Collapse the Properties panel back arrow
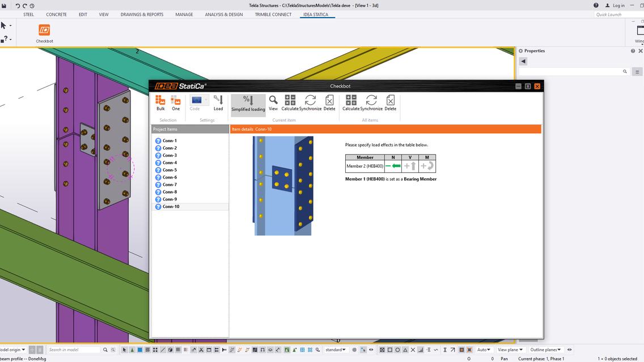 click(523, 61)
